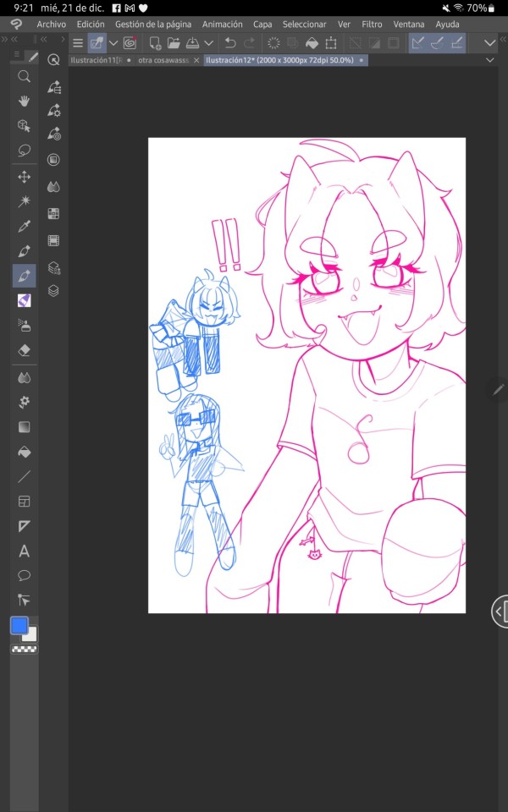Select the Correct line tool
Viewport: 508px width, 812px height.
(x=24, y=601)
